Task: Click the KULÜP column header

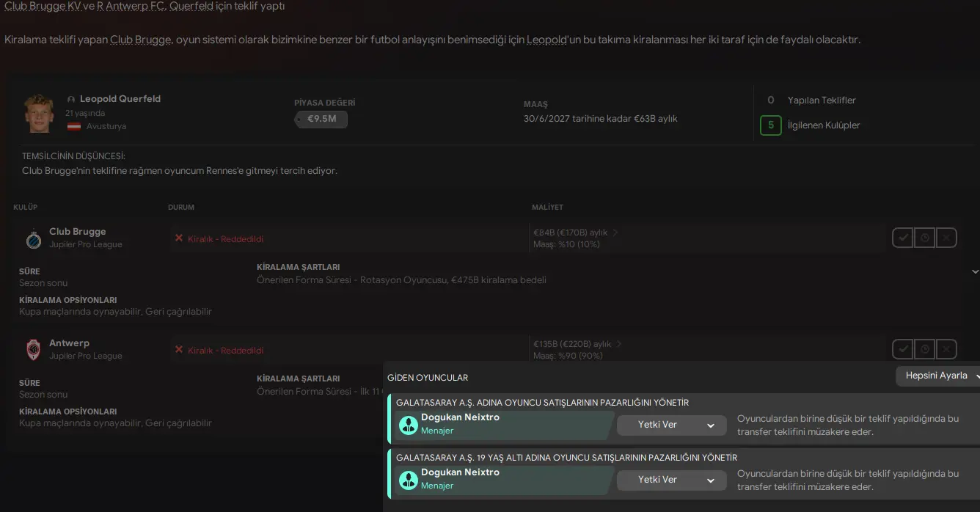Action: point(25,208)
